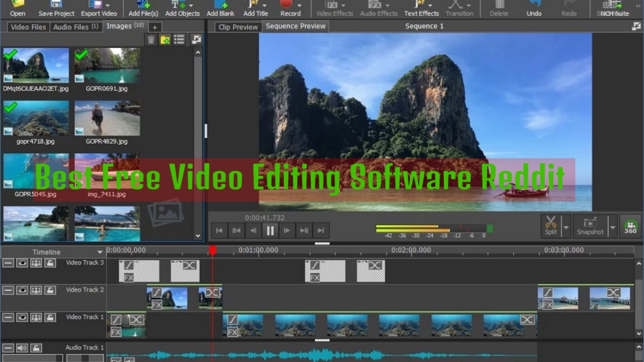Lock Video Track 2

(x=50, y=290)
